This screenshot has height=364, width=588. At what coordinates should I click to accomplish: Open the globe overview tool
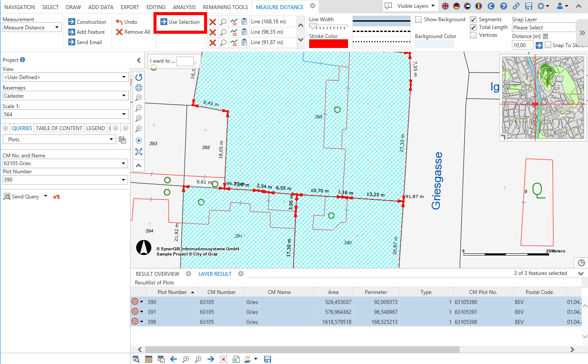(139, 87)
